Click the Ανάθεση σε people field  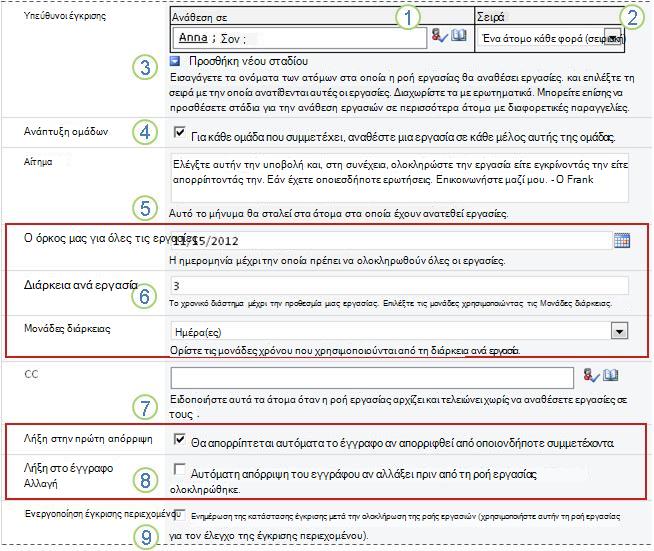coord(300,38)
